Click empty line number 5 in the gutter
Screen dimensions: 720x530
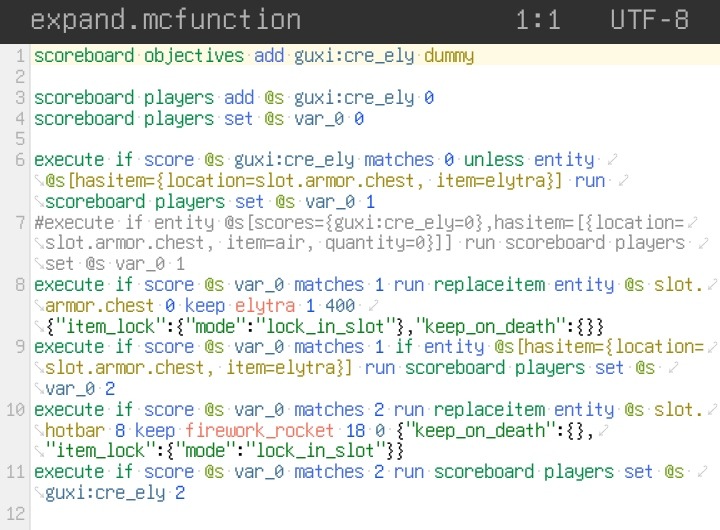[20, 139]
